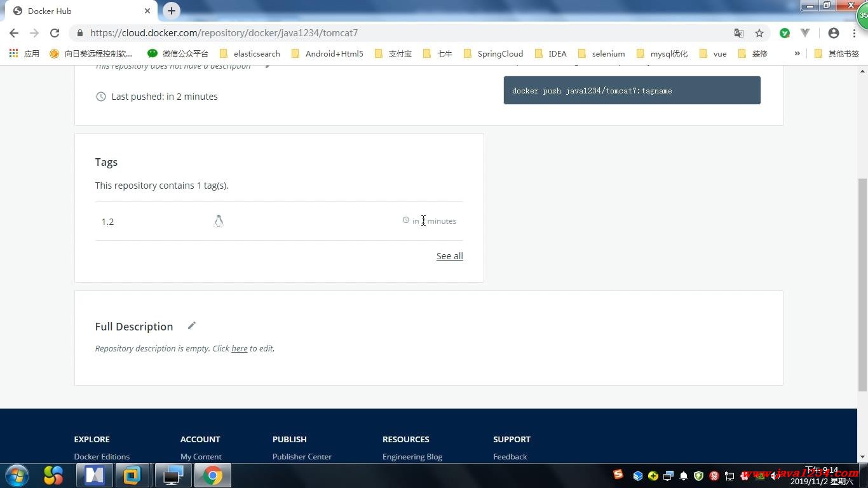Open the gray V extension icon
This screenshot has height=488, width=868.
pos(805,33)
